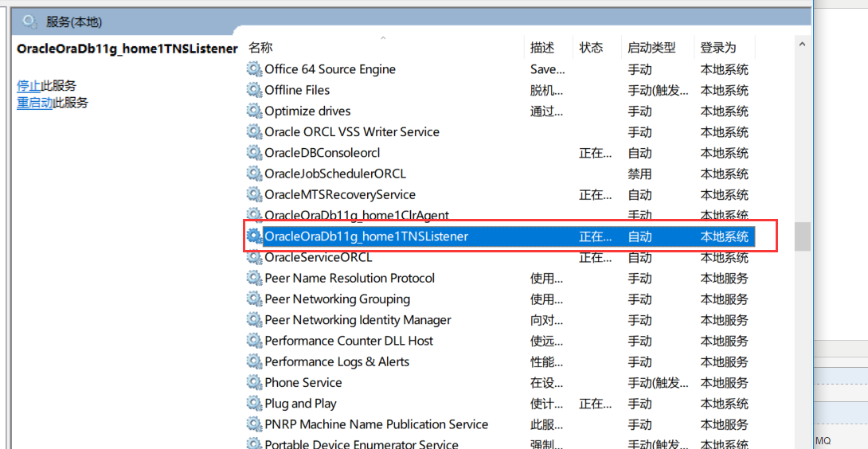Viewport: 868px width, 449px height.
Task: Select the Phone Service row name
Action: [303, 383]
